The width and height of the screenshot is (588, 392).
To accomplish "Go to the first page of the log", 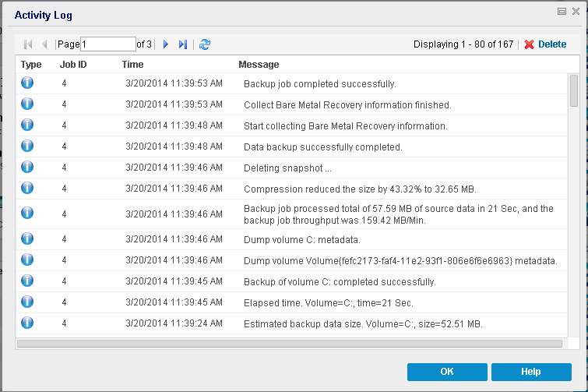I will [28, 44].
